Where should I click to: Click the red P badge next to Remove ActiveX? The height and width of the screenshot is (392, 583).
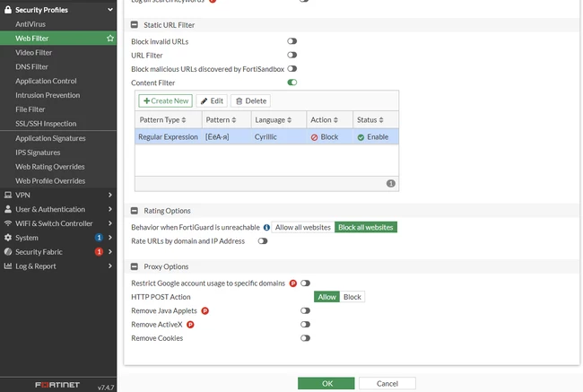pos(190,325)
